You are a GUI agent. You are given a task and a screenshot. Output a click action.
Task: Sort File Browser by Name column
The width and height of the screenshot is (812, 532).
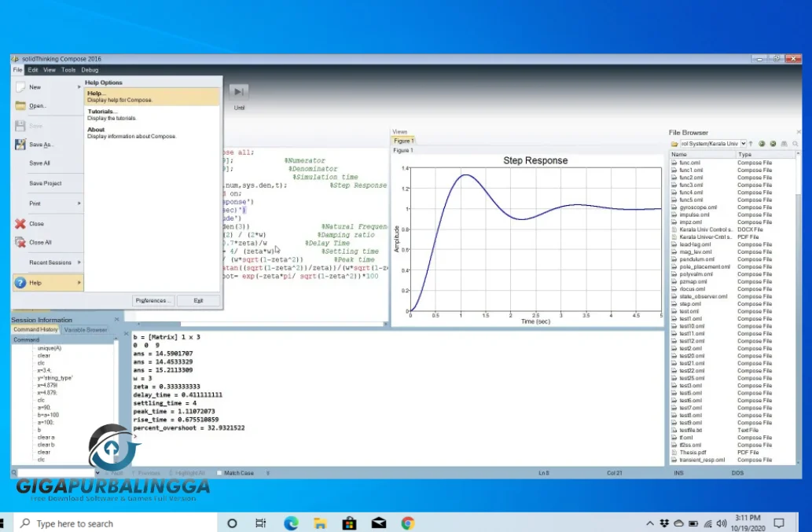(x=702, y=154)
